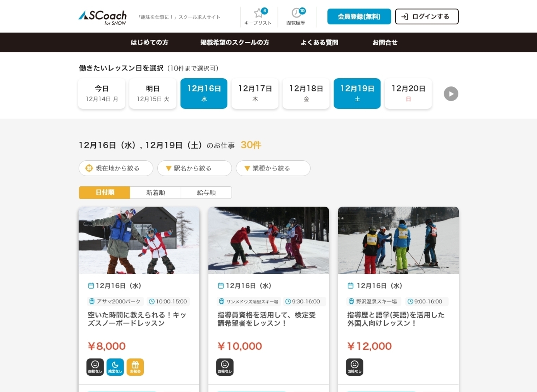Click the SCoach for SNOW logo
This screenshot has height=392, width=537.
pos(103,17)
